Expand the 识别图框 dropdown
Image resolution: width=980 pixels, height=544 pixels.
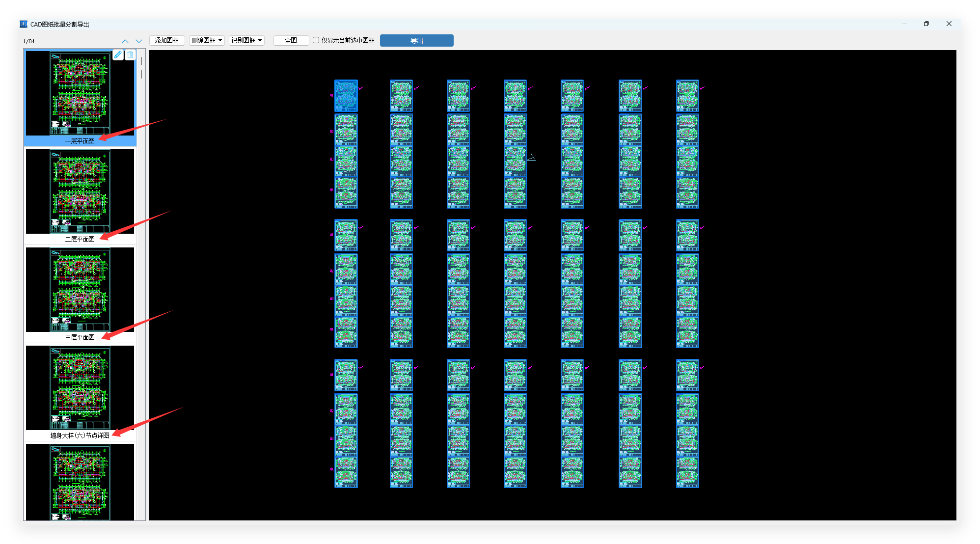coord(246,40)
